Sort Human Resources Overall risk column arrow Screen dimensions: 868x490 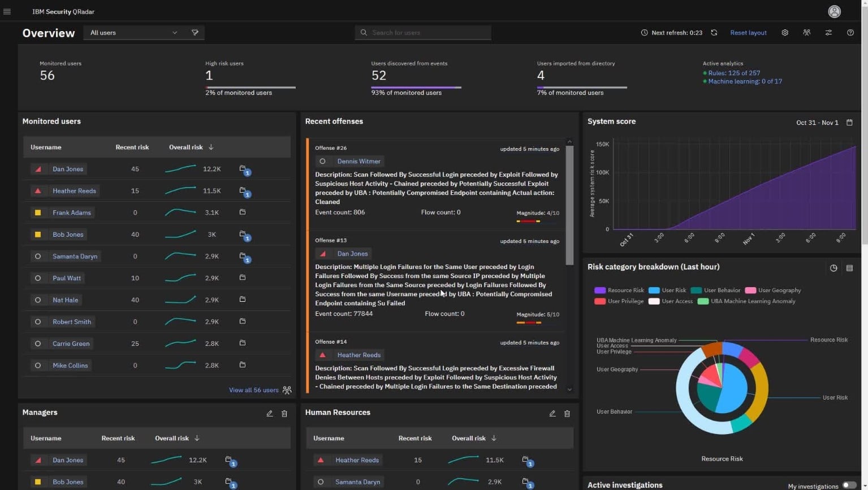[494, 438]
